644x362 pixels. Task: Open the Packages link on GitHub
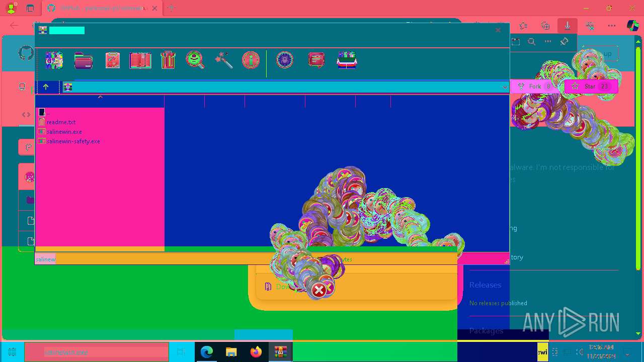[486, 330]
